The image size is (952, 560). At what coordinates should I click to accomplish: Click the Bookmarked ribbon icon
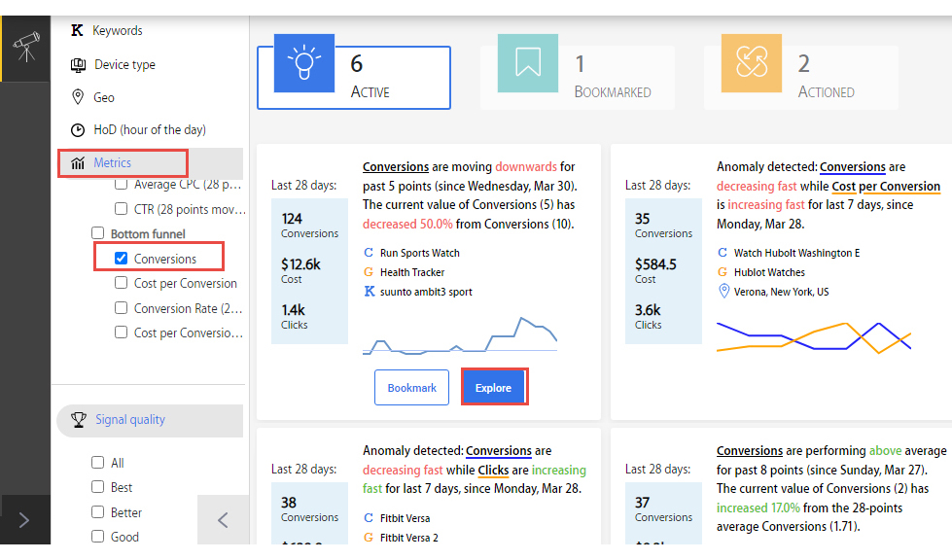pos(528,63)
